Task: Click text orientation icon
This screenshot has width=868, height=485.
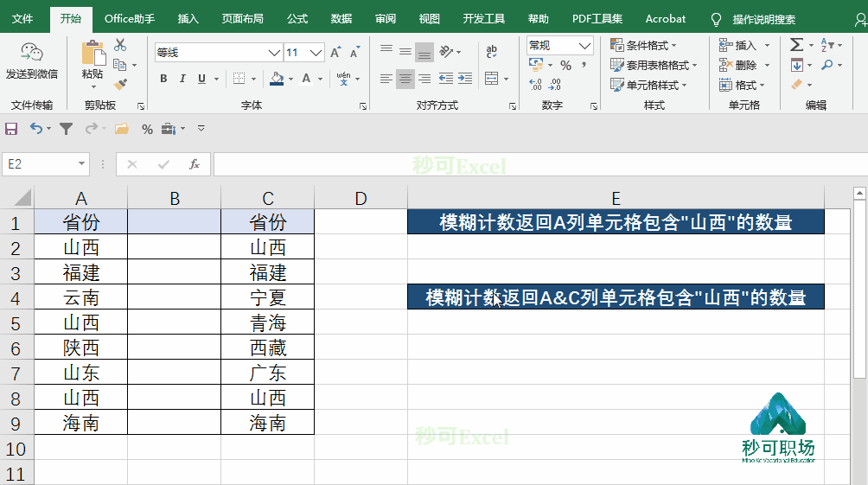Action: (x=446, y=52)
